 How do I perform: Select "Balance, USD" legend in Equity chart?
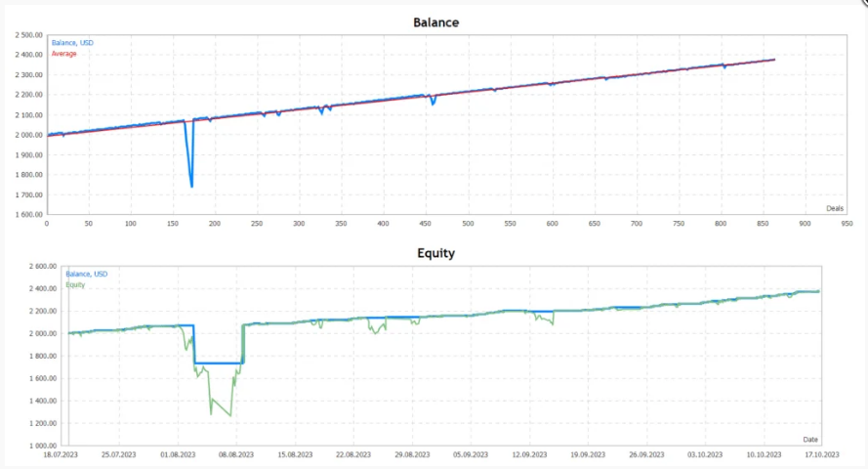(x=86, y=275)
